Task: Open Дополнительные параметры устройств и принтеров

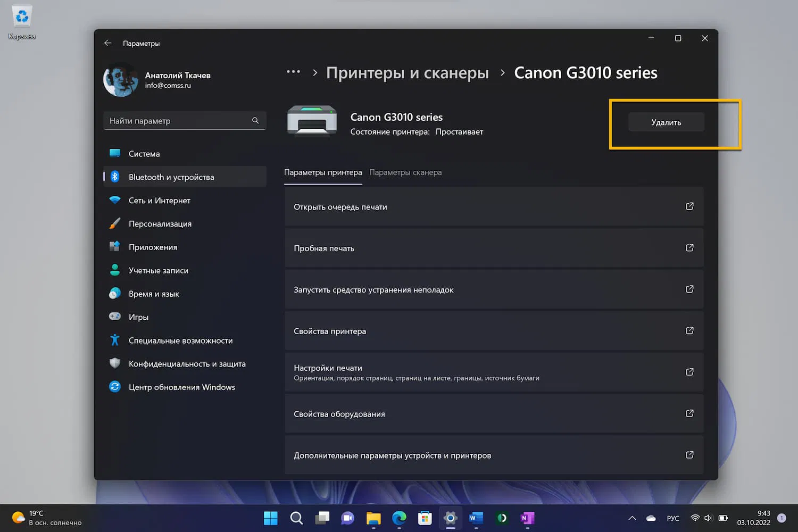Action: pos(494,455)
